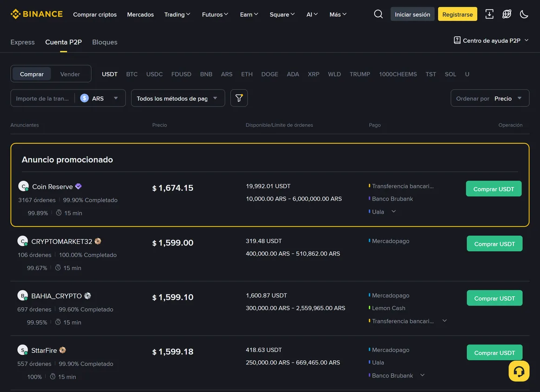Click Comprar USDT for BAHIA_CRYPTO
Viewport: 540px width, 392px height.
(494, 298)
